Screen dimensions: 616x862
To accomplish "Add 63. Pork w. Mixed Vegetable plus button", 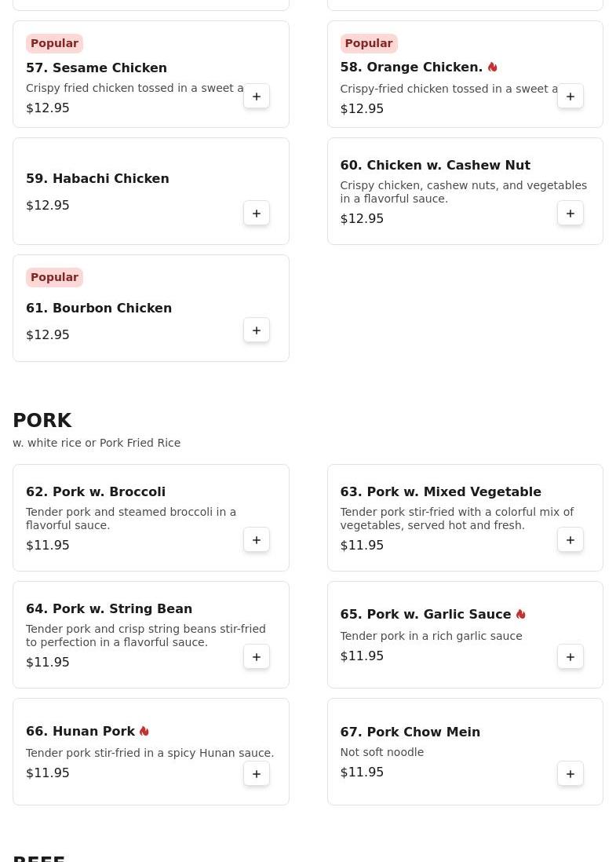I will point(570,540).
